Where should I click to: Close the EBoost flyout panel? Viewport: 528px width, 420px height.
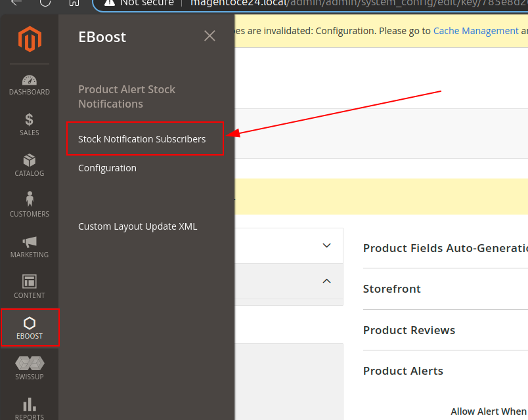tap(209, 36)
